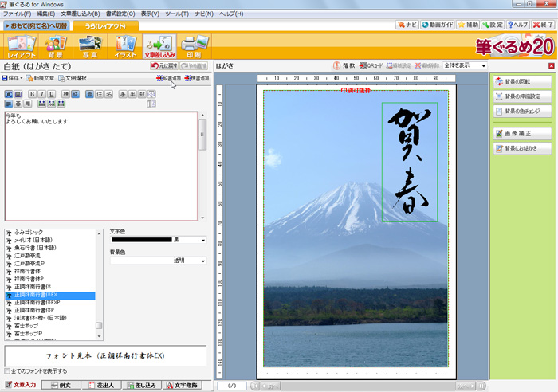Click the 横書追加 add horizontal text icon
558x392 pixels.
(x=197, y=78)
